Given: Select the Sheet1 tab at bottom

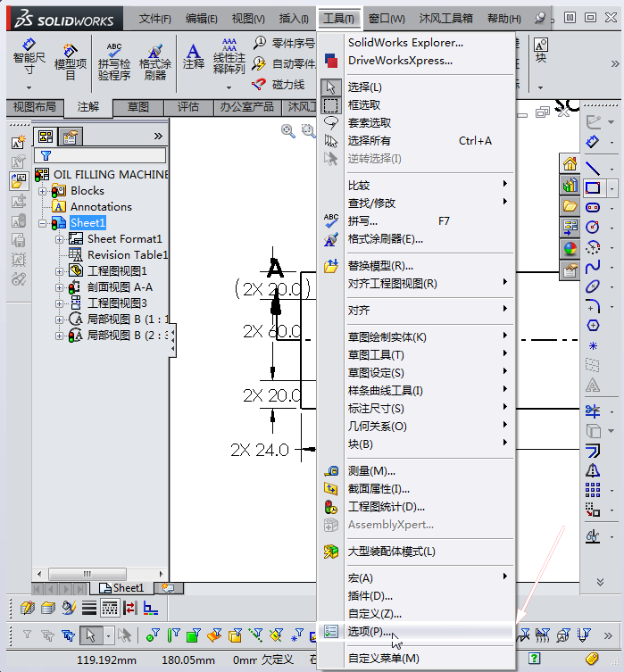Looking at the screenshot, I should coord(121,588).
